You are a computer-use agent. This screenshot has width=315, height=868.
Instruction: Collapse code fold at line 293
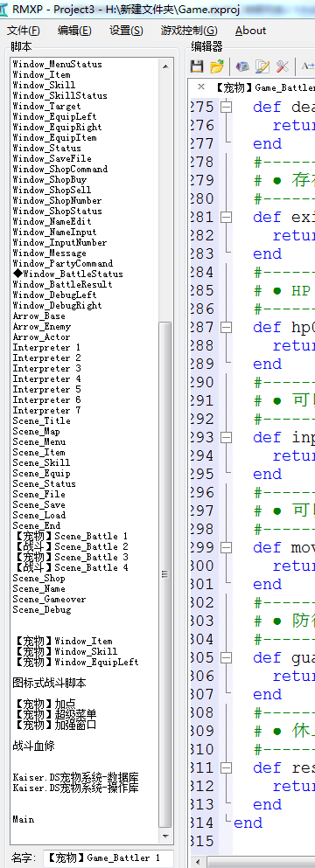226,437
